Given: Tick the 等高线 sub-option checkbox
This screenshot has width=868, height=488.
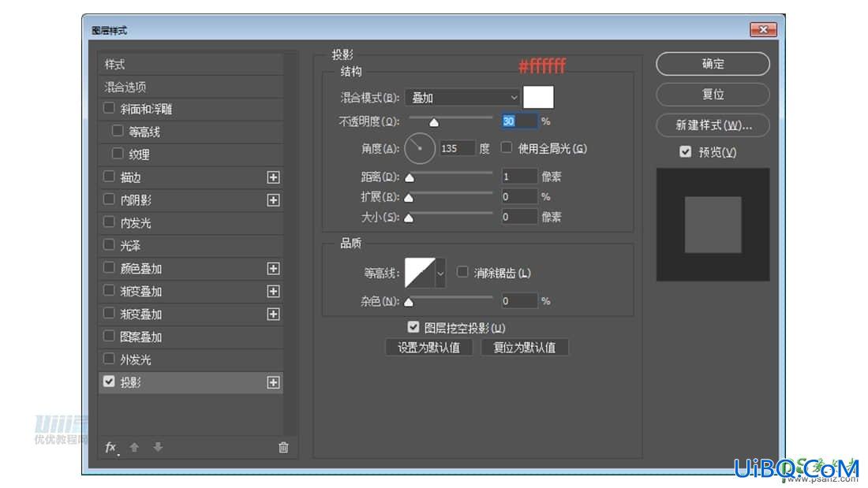Looking at the screenshot, I should (118, 131).
